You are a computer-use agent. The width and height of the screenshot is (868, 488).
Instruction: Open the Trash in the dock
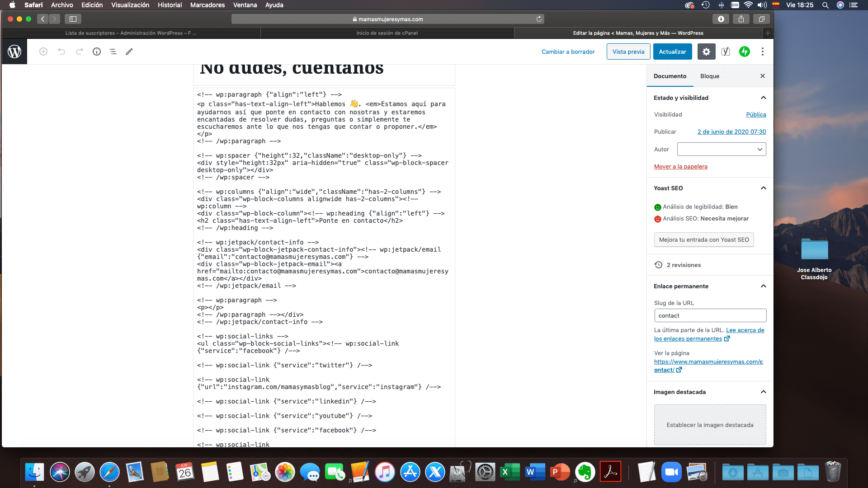[x=833, y=472]
